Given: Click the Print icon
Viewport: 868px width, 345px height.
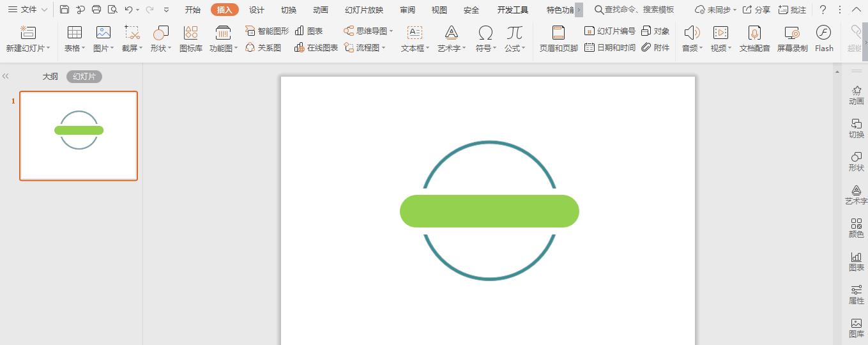Looking at the screenshot, I should tap(96, 10).
